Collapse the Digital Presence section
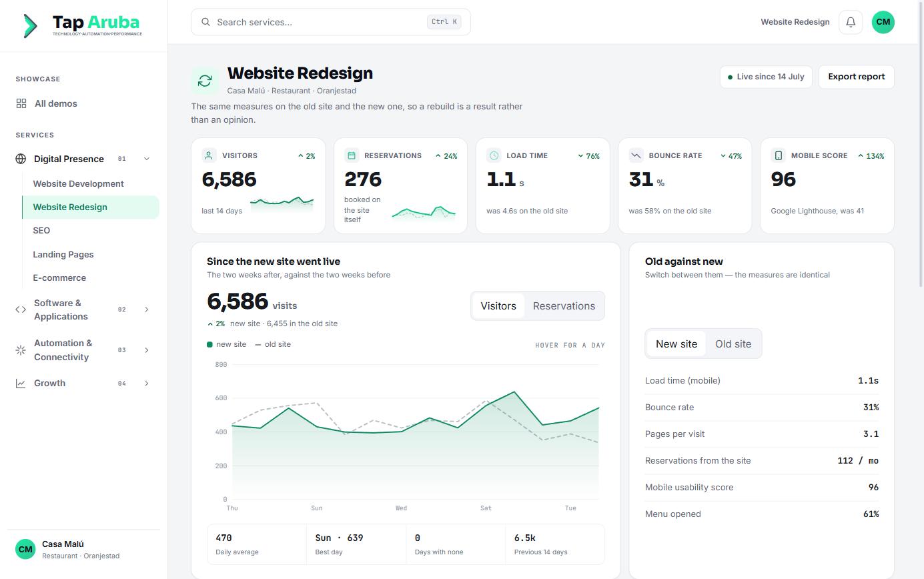 147,159
